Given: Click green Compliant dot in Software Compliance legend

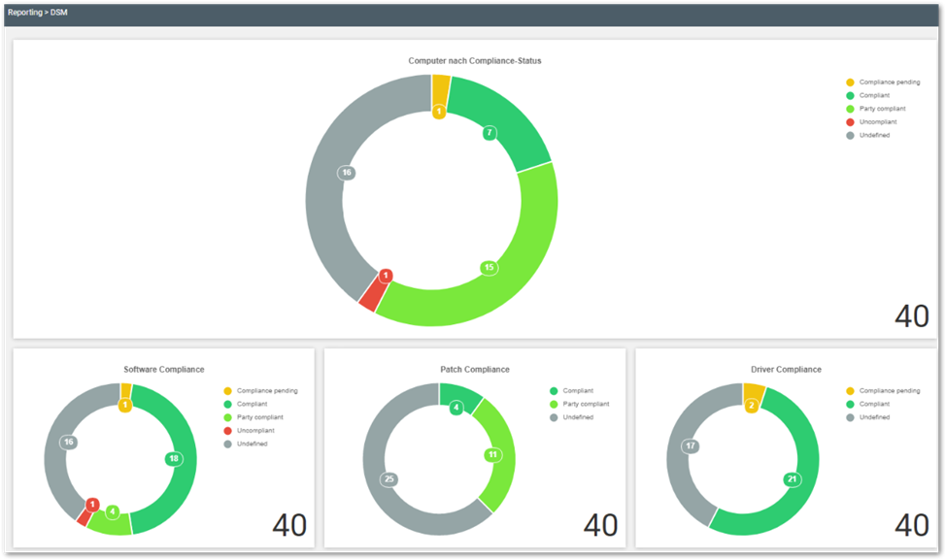Looking at the screenshot, I should pos(227,404).
